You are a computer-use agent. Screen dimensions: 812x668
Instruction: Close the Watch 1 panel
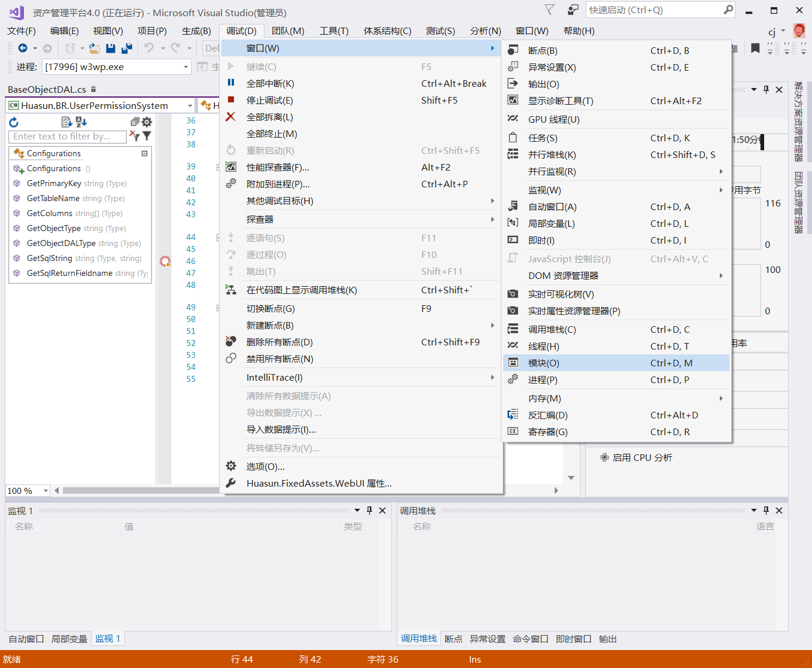pyautogui.click(x=382, y=511)
